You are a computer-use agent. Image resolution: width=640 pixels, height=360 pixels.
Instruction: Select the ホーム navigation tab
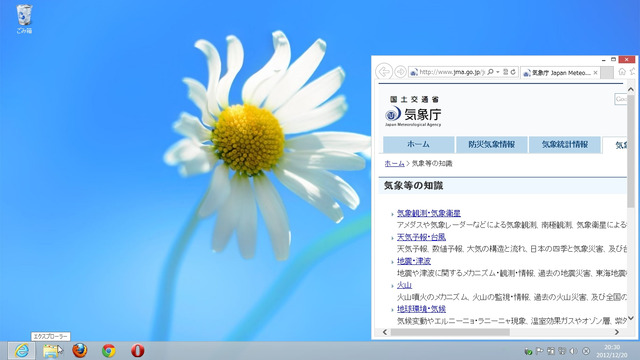(418, 144)
